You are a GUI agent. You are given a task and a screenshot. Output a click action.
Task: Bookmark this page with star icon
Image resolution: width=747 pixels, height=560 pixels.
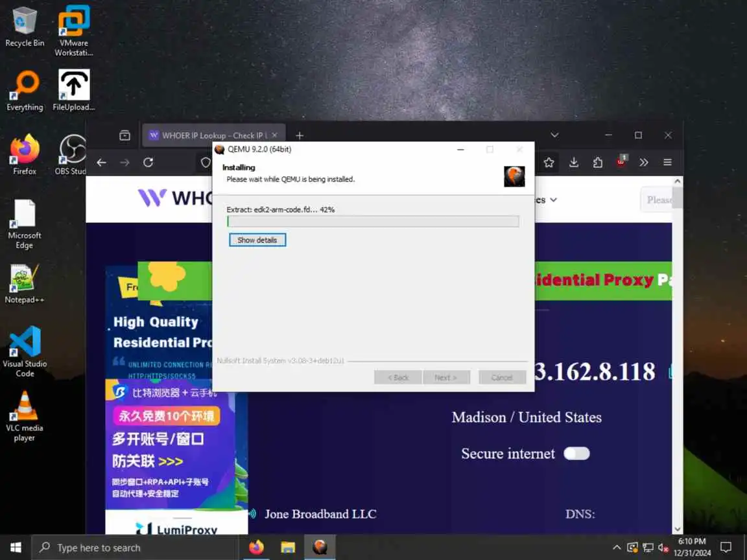coord(549,163)
